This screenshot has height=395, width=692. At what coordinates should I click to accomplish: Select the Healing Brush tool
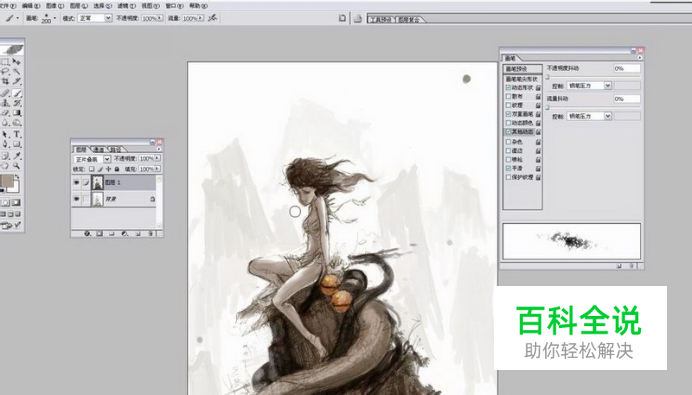tap(5, 93)
